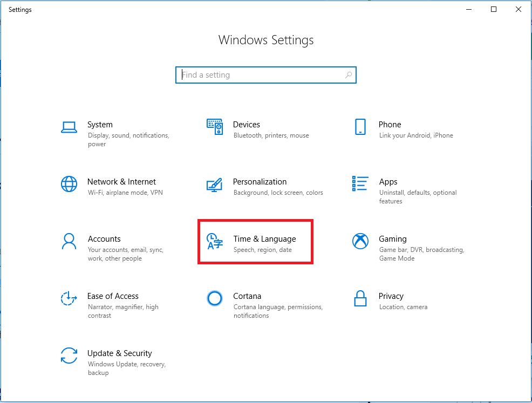532x403 pixels.
Task: Click 'Link your Android, iPhone' text
Action: coord(417,135)
